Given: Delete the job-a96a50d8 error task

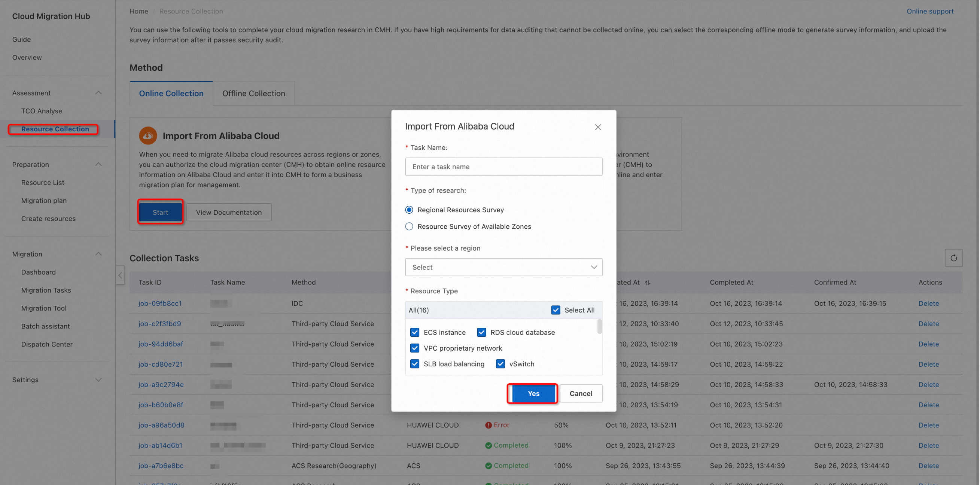Looking at the screenshot, I should [x=928, y=425].
